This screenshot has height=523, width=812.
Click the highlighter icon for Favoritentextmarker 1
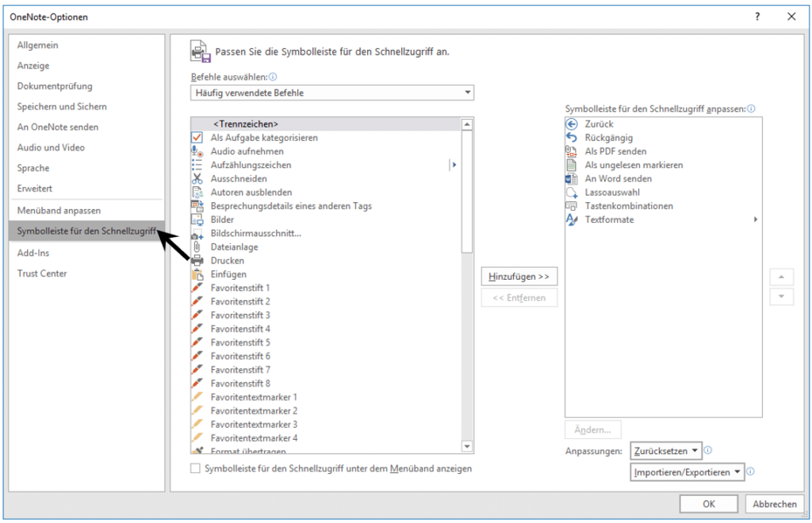(x=197, y=397)
